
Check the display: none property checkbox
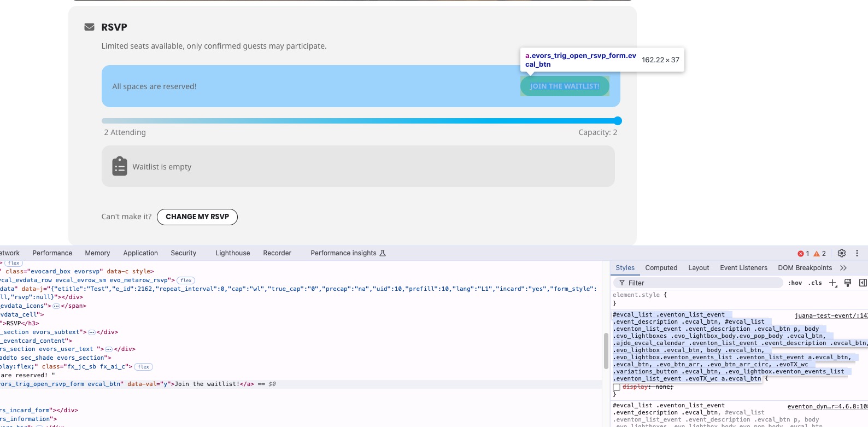pyautogui.click(x=617, y=387)
